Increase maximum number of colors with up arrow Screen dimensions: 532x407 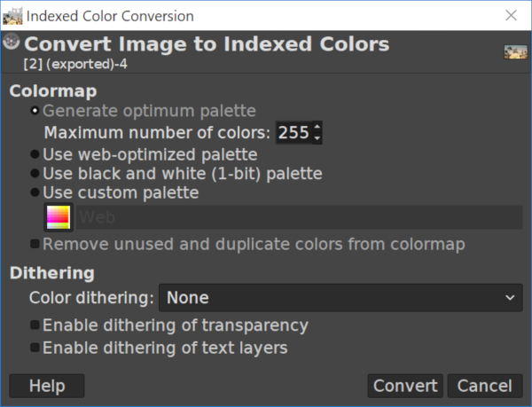coord(317,127)
